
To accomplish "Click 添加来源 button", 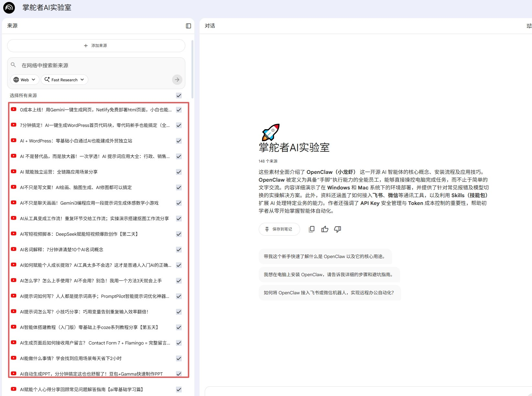I will coord(96,46).
